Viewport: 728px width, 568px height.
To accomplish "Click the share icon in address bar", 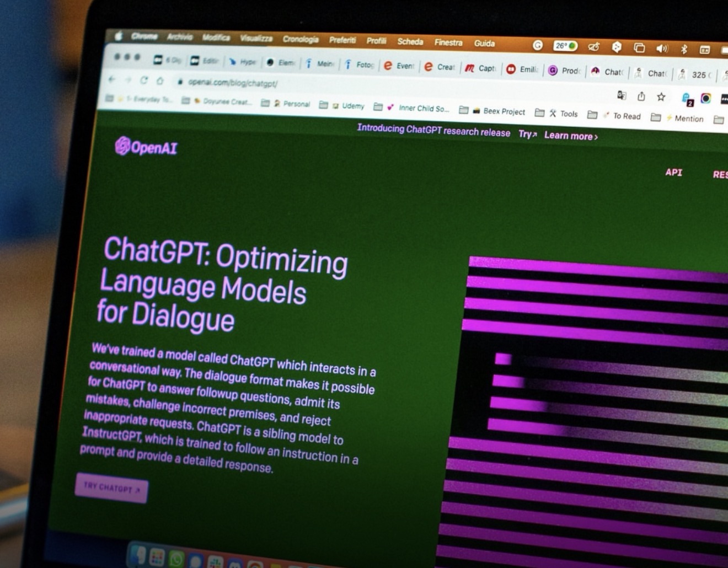I will click(x=641, y=97).
